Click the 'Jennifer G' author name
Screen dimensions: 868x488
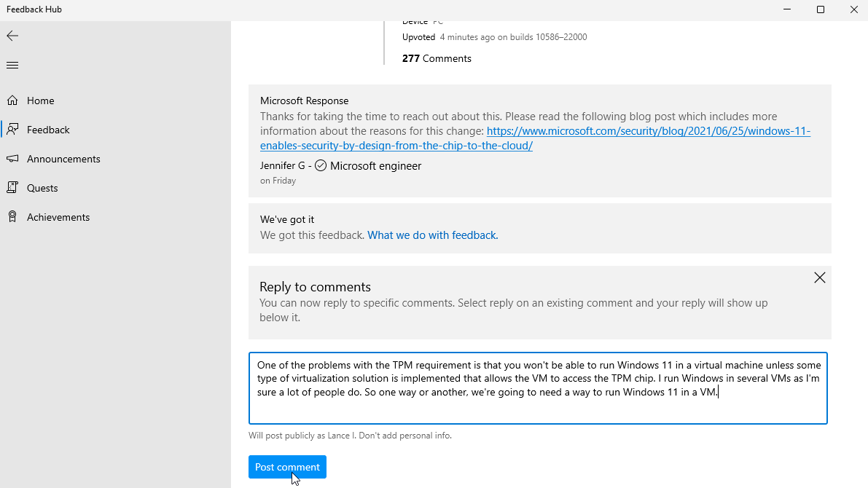[x=282, y=165]
